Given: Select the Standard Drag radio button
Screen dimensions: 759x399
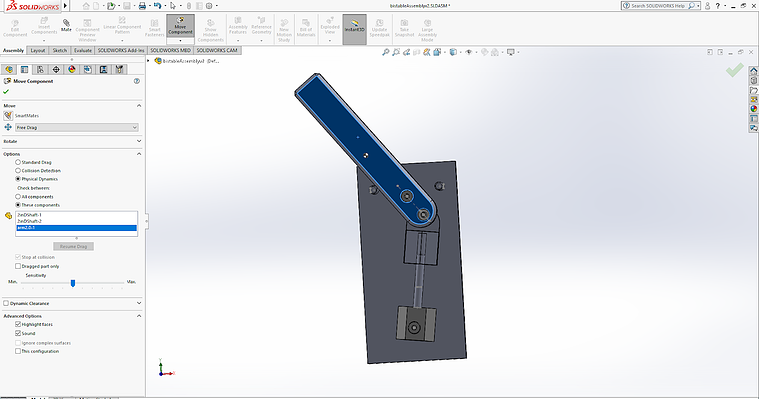Looking at the screenshot, I should click(18, 162).
